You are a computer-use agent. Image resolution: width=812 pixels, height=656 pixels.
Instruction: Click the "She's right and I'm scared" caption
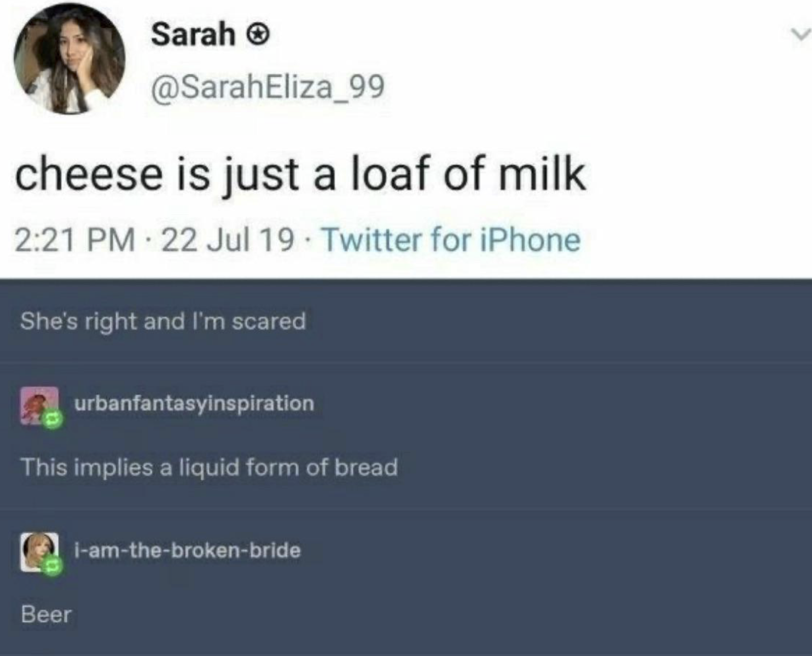(x=163, y=321)
